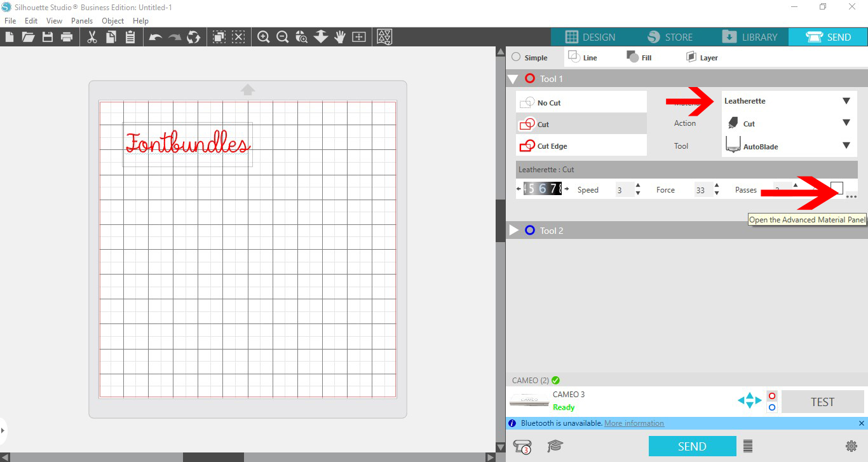The height and width of the screenshot is (462, 868).
Task: Open the connected devices icon
Action: click(522, 446)
